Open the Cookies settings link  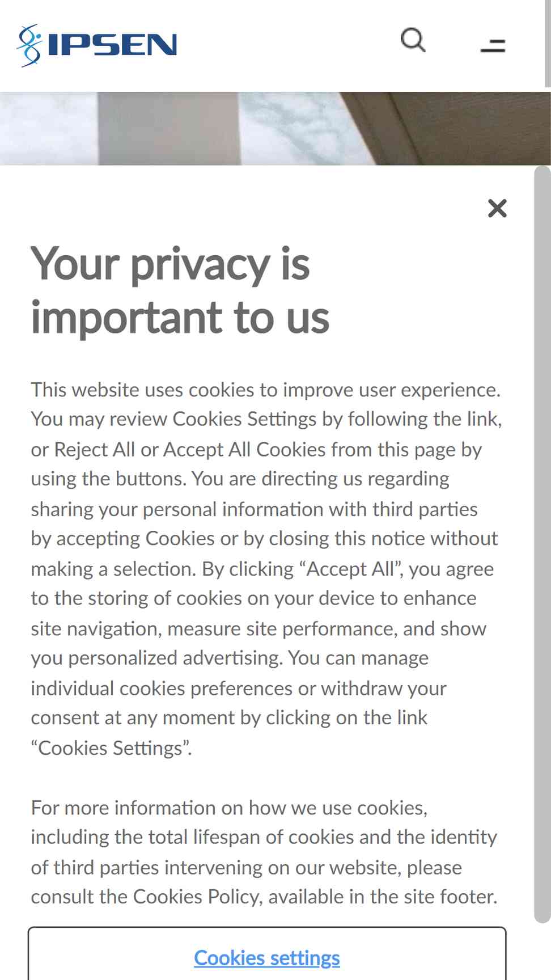[x=267, y=958]
